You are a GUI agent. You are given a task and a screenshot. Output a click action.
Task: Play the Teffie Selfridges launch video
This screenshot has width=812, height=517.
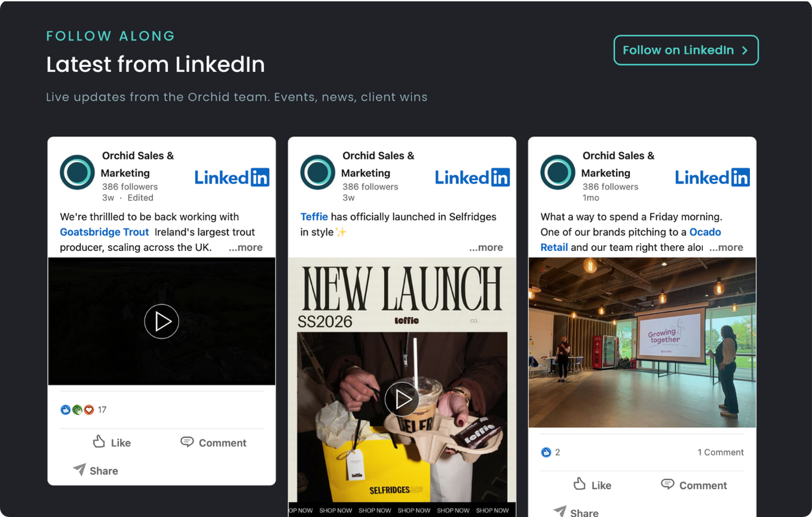click(x=402, y=399)
